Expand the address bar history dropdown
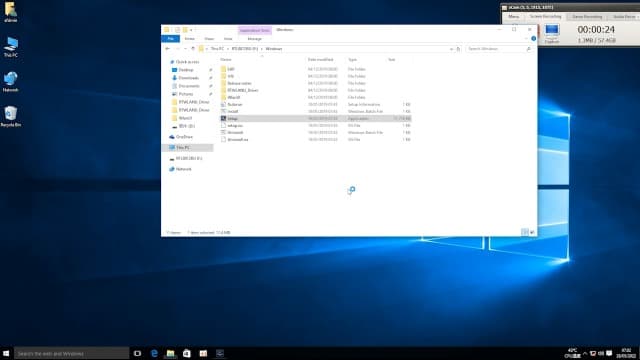 (451, 49)
